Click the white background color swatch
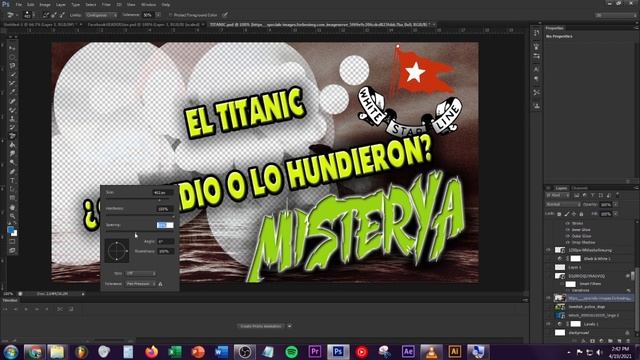This screenshot has height=360, width=640. click(x=14, y=233)
